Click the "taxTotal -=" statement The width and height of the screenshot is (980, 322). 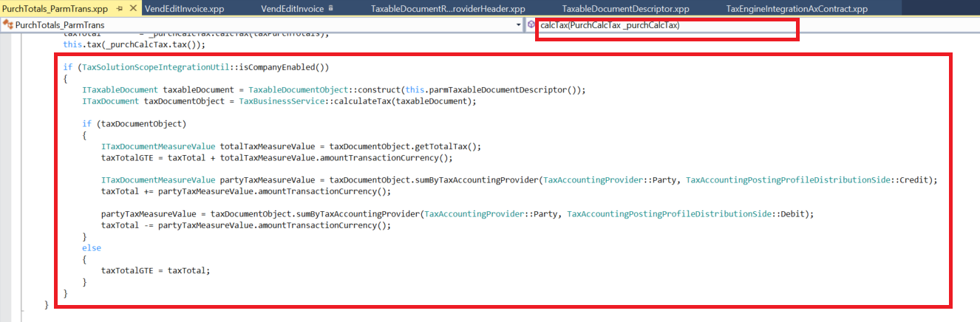pyautogui.click(x=245, y=225)
